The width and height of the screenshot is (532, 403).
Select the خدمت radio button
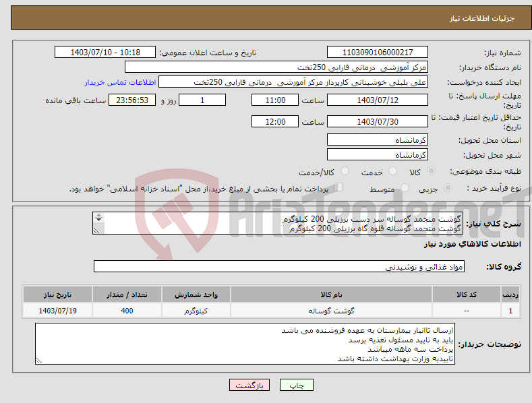point(392,171)
